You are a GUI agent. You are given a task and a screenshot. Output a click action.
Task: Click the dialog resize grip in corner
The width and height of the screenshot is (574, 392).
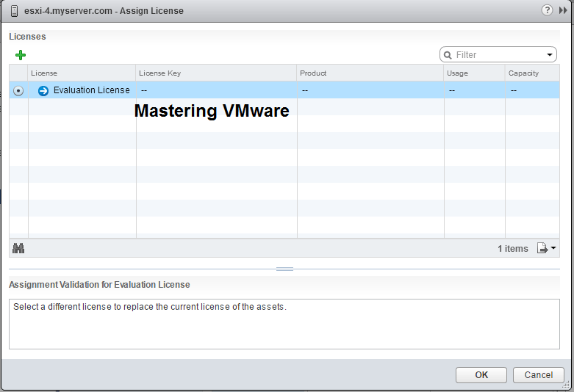coord(566,384)
